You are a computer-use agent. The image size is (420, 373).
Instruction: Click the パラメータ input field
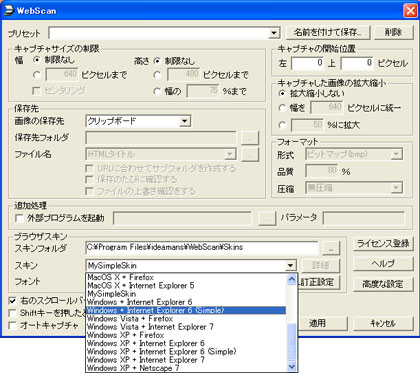[364, 218]
